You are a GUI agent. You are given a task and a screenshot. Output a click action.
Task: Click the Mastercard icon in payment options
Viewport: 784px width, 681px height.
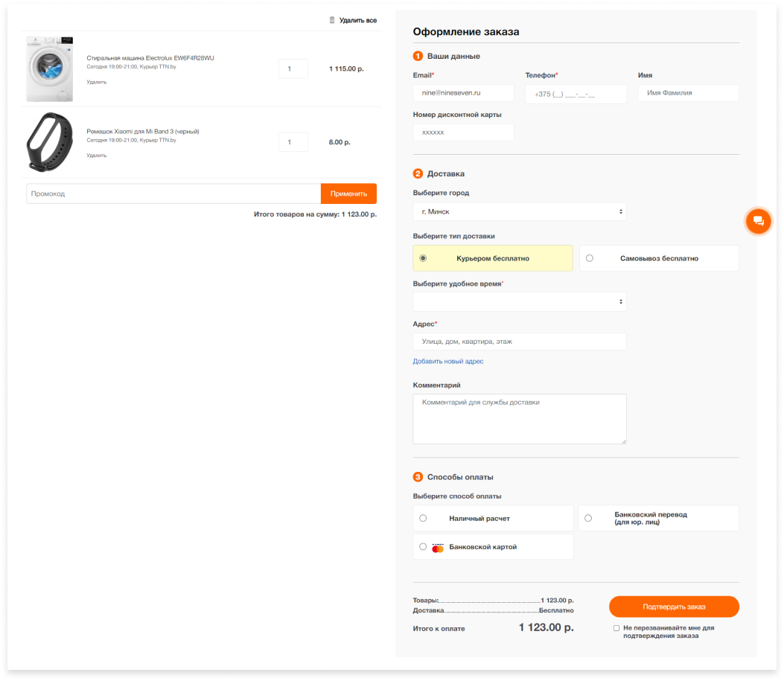coord(438,547)
